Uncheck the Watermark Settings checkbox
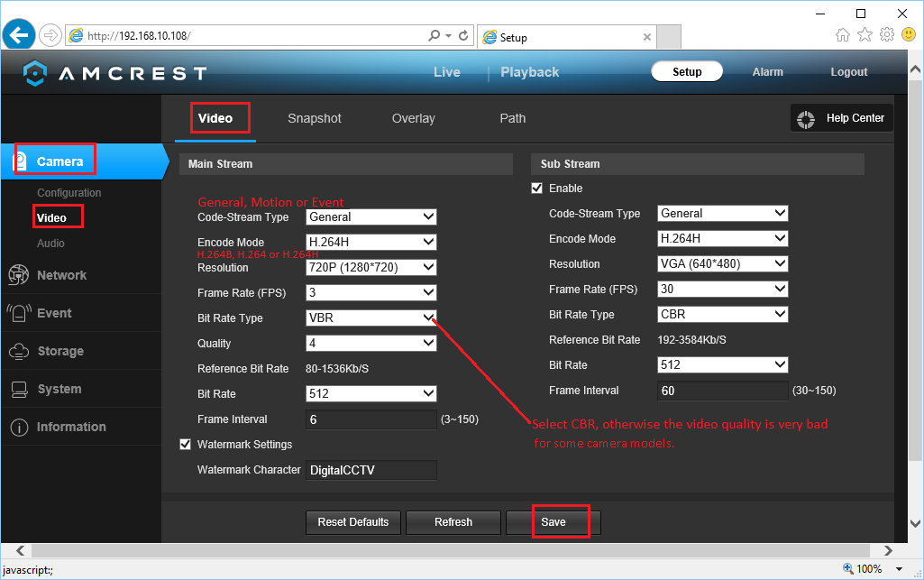 coord(186,445)
